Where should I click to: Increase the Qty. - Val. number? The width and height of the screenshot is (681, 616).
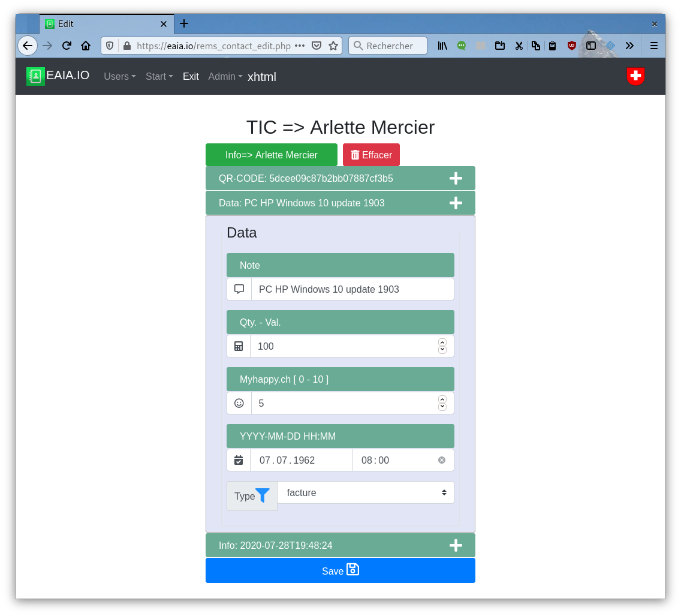tap(442, 342)
